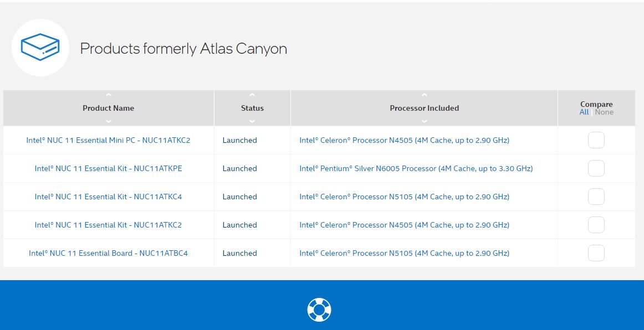The width and height of the screenshot is (644, 330).
Task: Click the Atlas Canyon mini PC icon
Action: pos(40,47)
